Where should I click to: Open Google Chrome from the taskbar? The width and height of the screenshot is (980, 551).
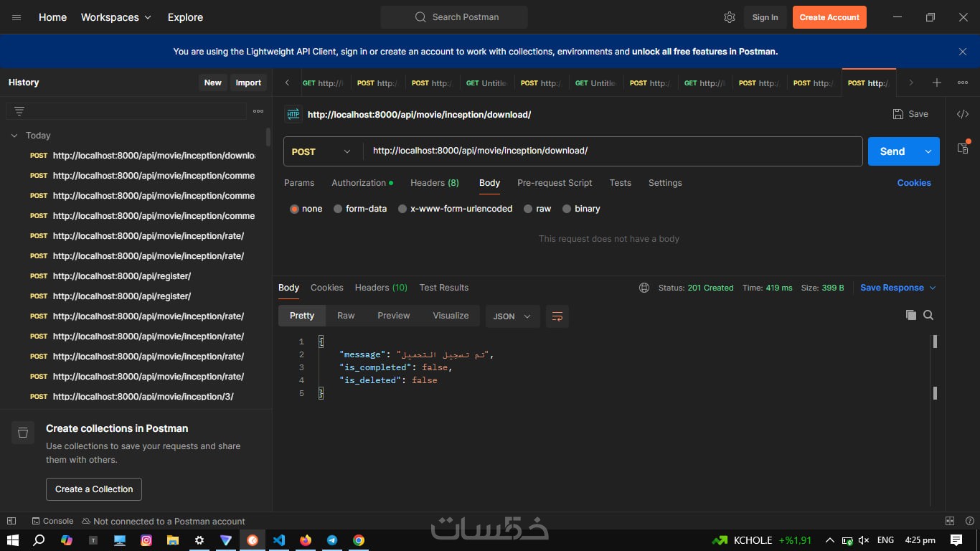(x=359, y=540)
